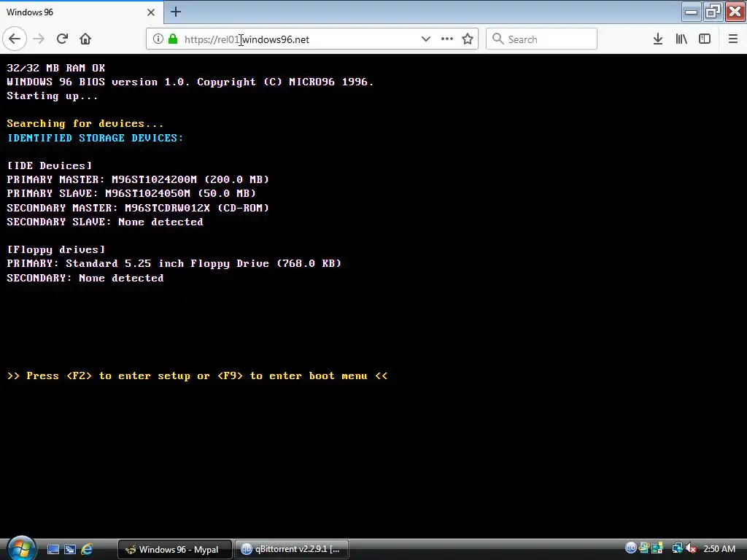Viewport: 747px width, 560px height.
Task: Open the Library bookmarks menu
Action: coord(681,39)
